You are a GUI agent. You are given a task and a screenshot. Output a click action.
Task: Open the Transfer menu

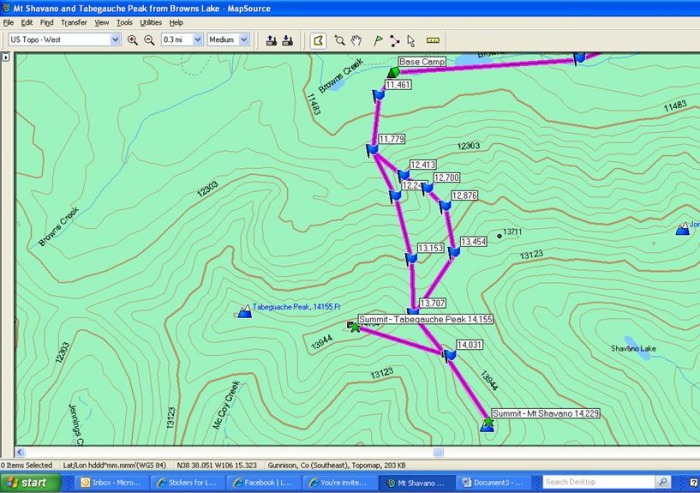point(74,22)
